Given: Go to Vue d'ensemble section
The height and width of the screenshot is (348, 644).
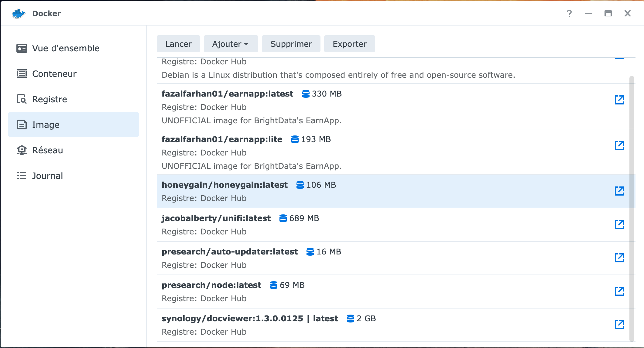Looking at the screenshot, I should (74, 48).
